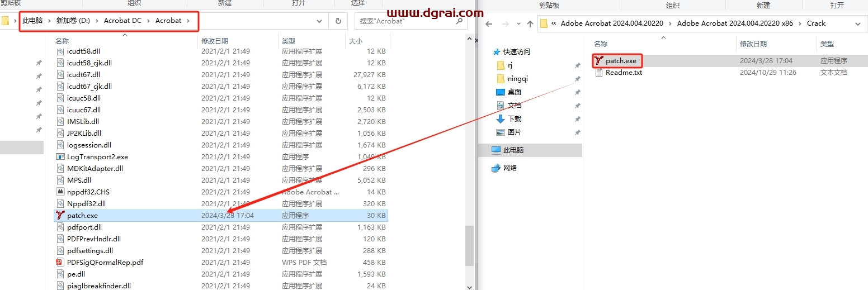Sort left window by 类型 column

pyautogui.click(x=289, y=41)
